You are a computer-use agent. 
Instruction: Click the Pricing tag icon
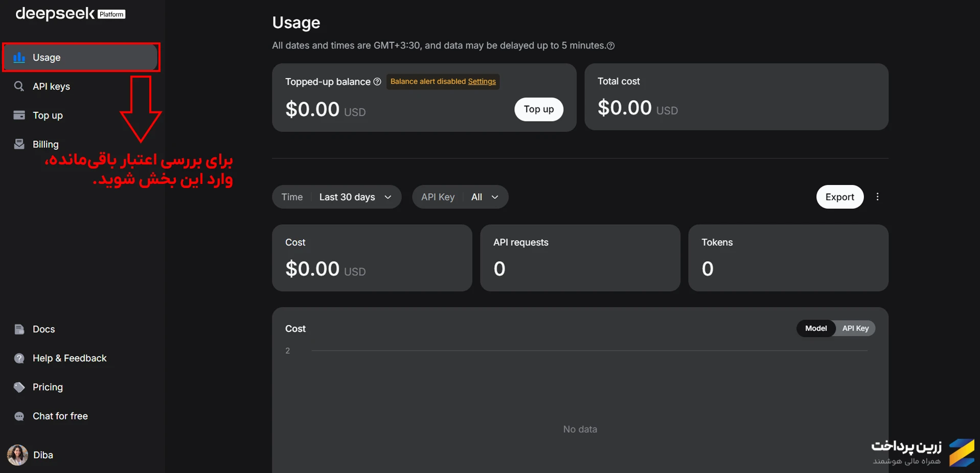coord(19,387)
